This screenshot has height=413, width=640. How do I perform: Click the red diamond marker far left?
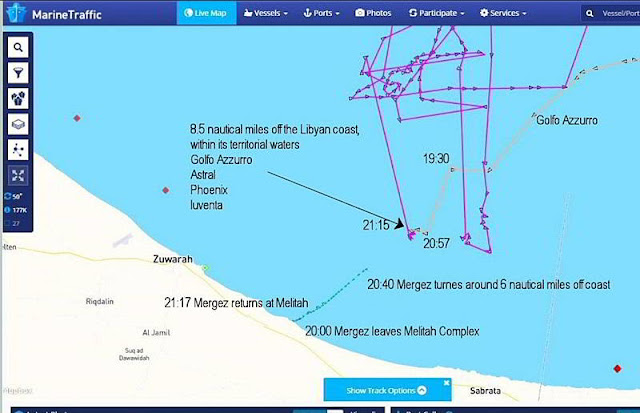[77, 118]
